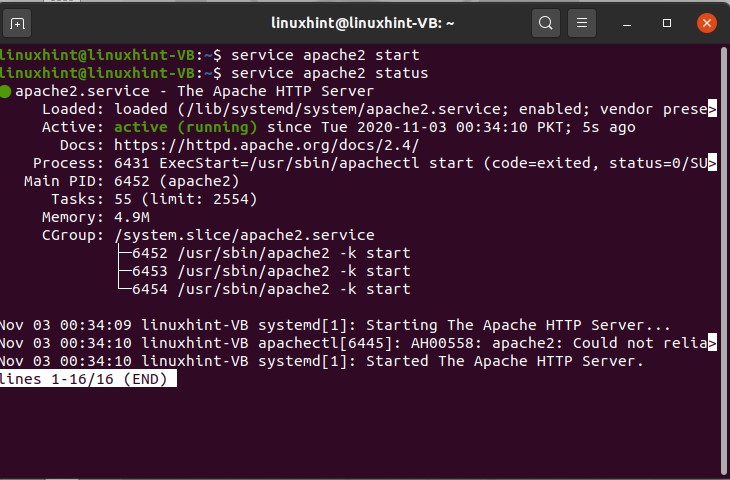The image size is (730, 480).
Task: Click truncation arrow on the Process line
Action: (712, 164)
